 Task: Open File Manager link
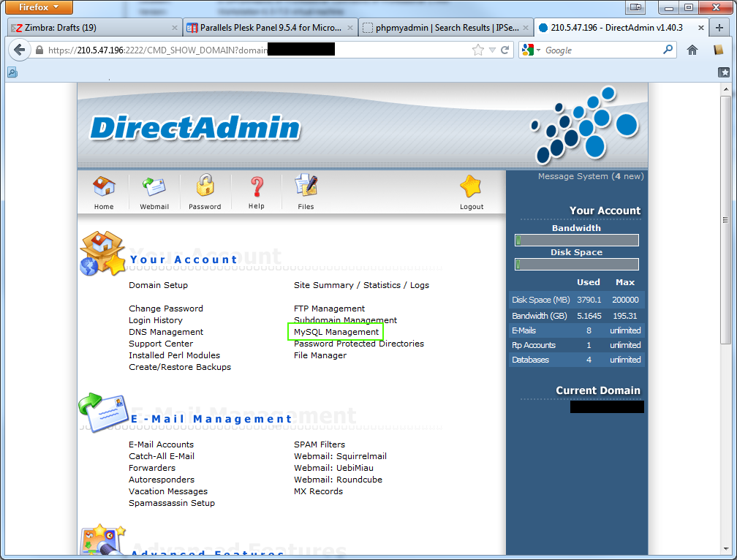pyautogui.click(x=320, y=355)
